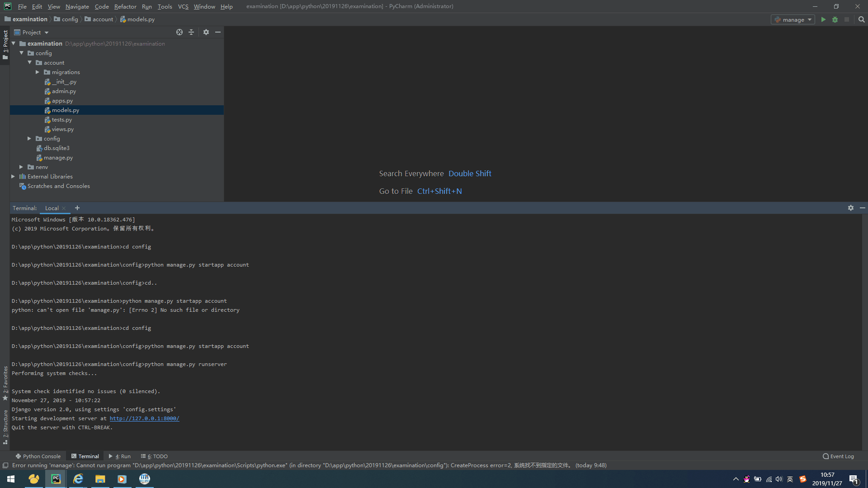This screenshot has height=488, width=868.
Task: Click Scroll from Source target icon
Action: 179,32
